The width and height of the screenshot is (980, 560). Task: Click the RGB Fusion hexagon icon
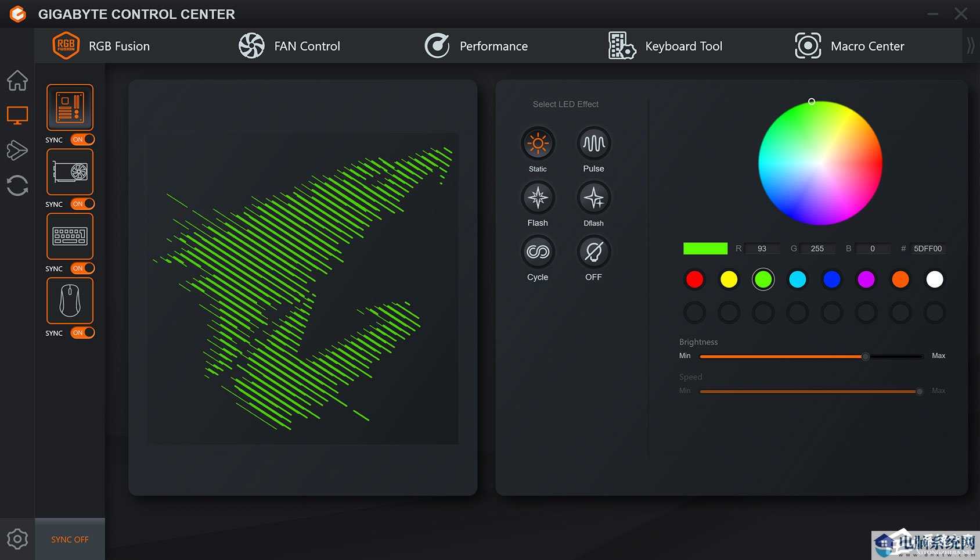(66, 45)
